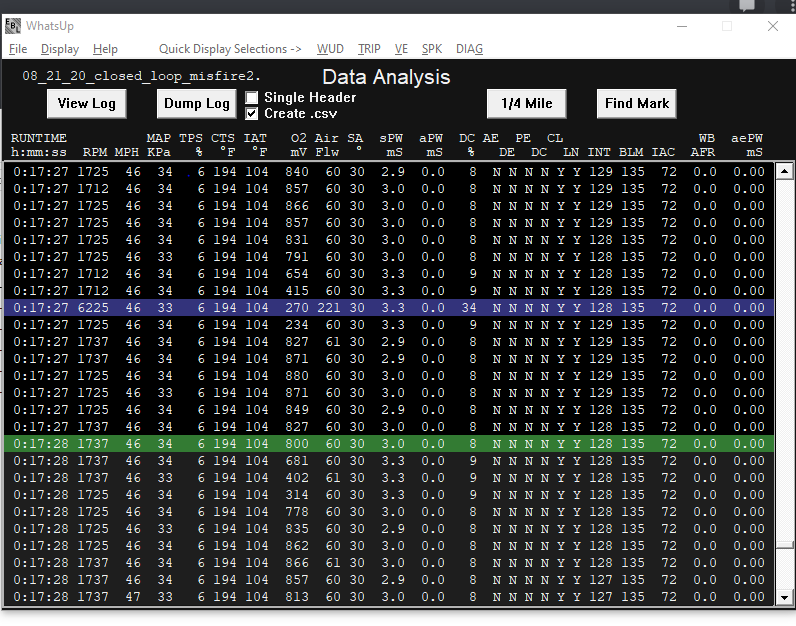Enable the Single Header checkbox
The width and height of the screenshot is (796, 626).
[252, 98]
